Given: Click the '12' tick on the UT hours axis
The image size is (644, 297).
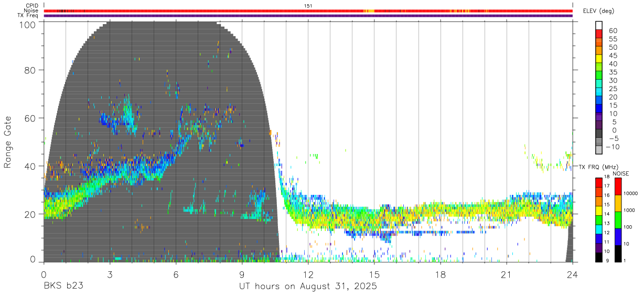Looking at the screenshot, I should [x=308, y=274].
